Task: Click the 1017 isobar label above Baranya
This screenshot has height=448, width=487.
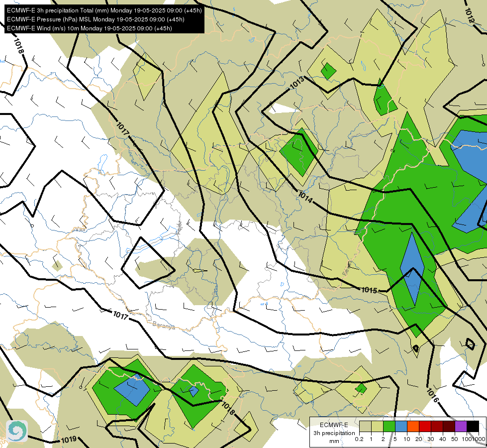Action: pos(120,315)
